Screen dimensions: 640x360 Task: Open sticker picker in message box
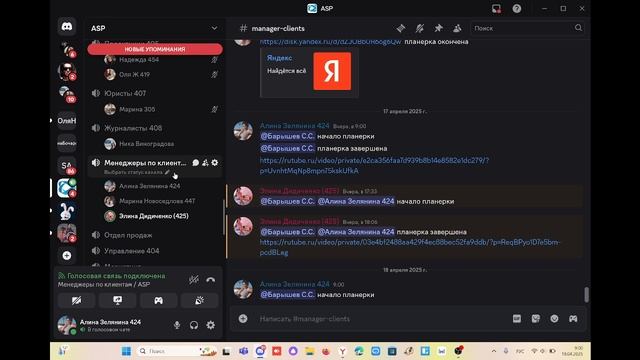[x=536, y=319]
